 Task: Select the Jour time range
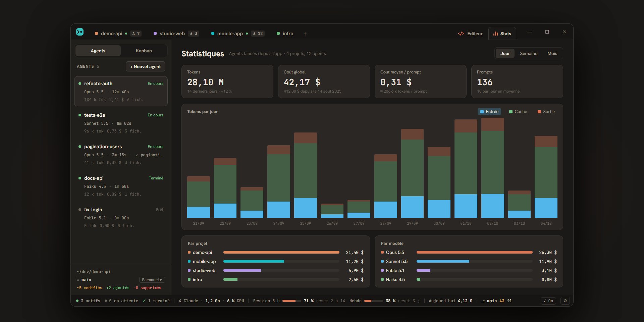pos(505,53)
